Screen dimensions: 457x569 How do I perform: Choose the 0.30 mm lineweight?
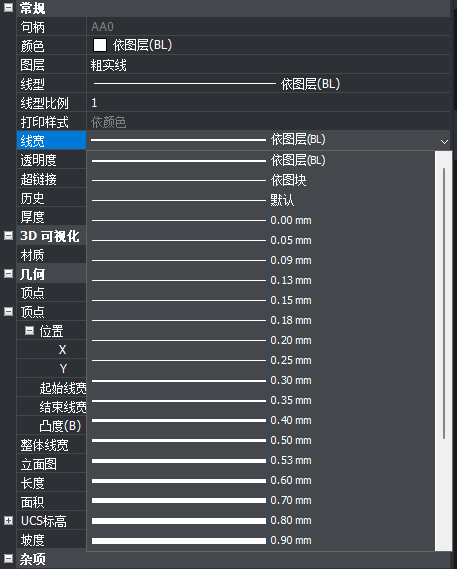(260, 380)
